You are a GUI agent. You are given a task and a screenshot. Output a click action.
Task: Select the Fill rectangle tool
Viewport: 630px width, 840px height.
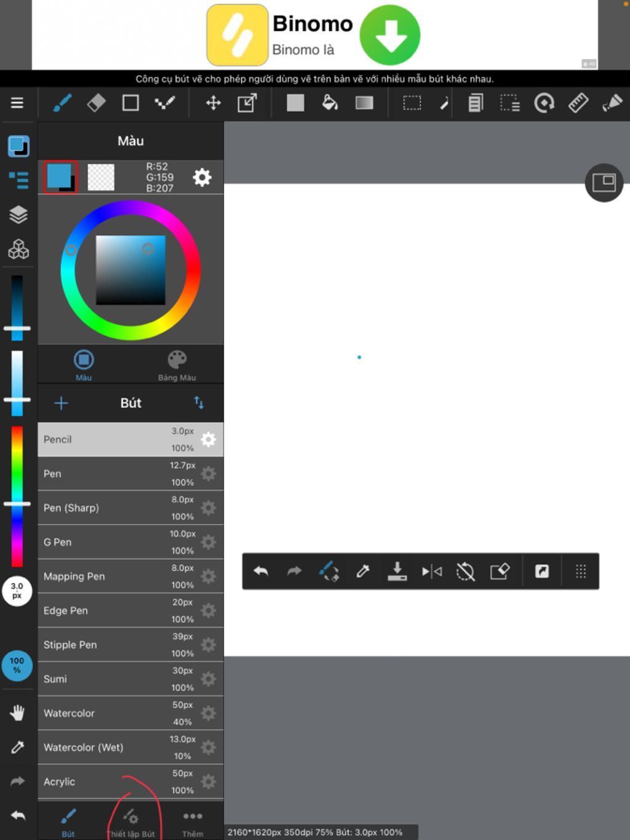click(295, 103)
